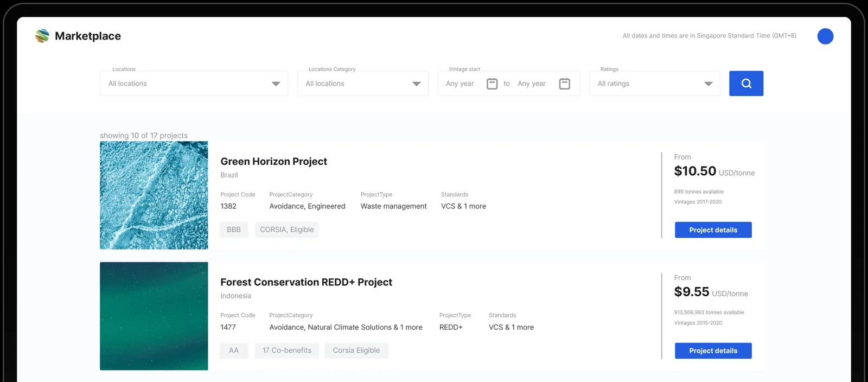This screenshot has width=868, height=382.
Task: Click the vintage end 'Any year' field
Action: 532,84
